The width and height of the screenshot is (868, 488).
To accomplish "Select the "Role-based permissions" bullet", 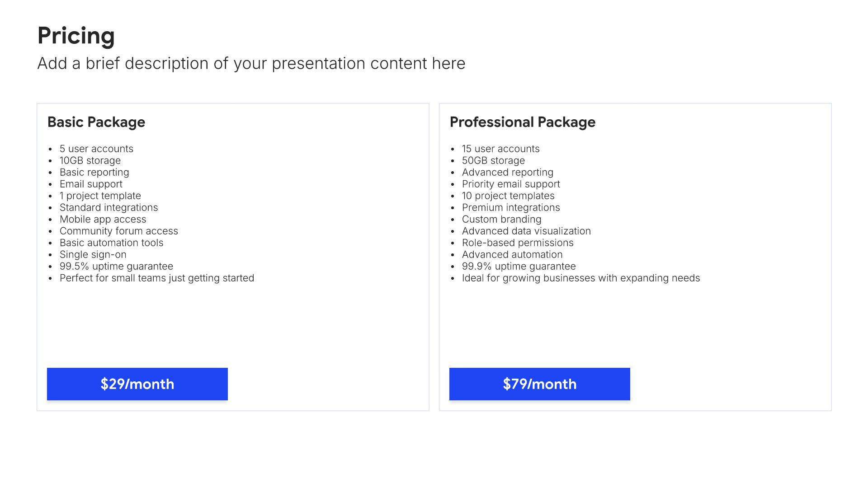I will point(518,243).
